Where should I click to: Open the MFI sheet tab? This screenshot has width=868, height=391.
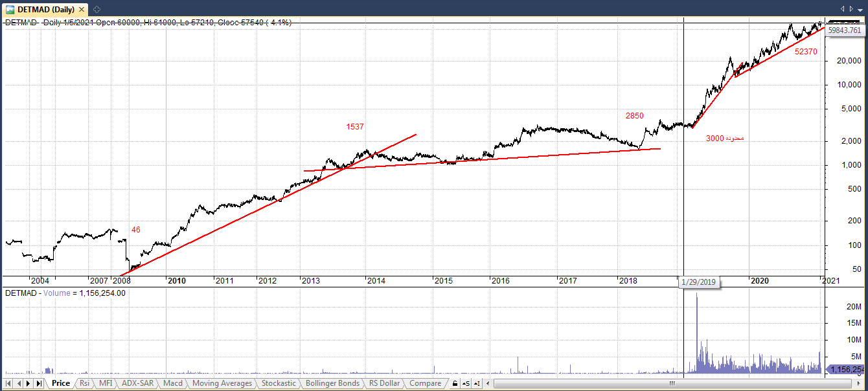105,383
